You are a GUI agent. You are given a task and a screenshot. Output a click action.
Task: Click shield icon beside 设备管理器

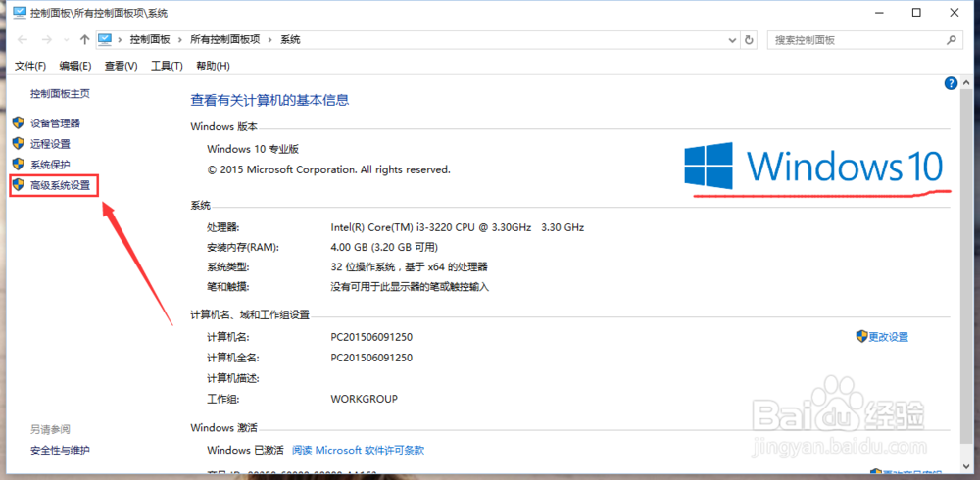click(x=19, y=123)
